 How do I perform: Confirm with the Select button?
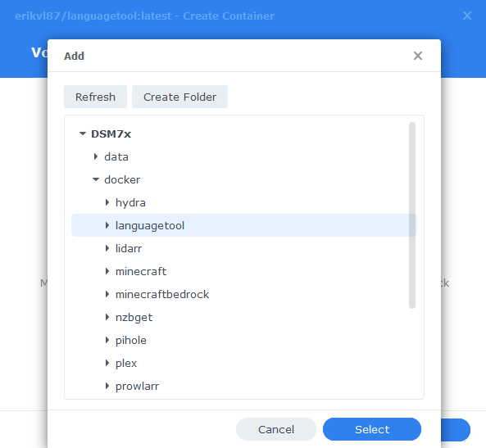pos(372,429)
